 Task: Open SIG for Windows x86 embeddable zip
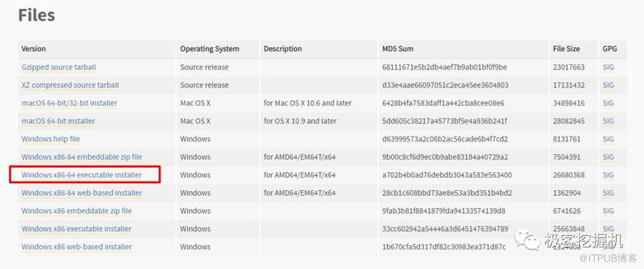[609, 210]
